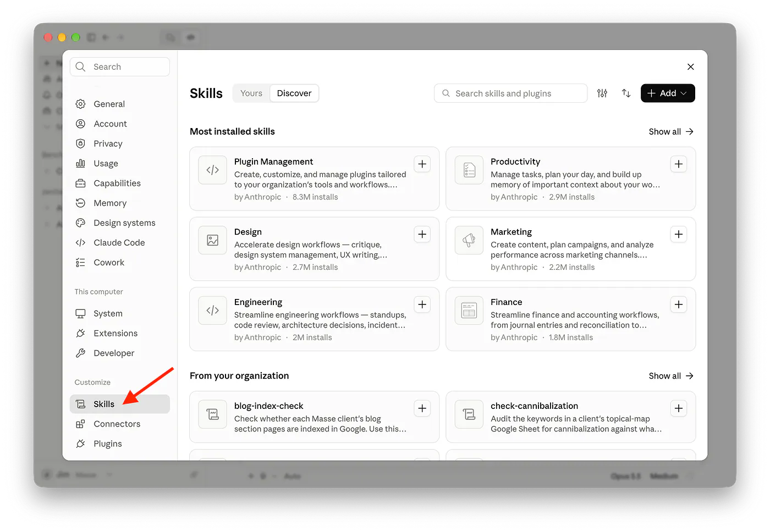
Task: Go to Account settings
Action: [120, 124]
